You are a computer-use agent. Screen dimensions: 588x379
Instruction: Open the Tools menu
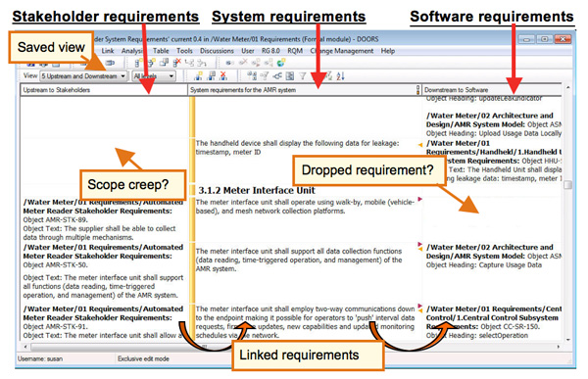pyautogui.click(x=184, y=51)
